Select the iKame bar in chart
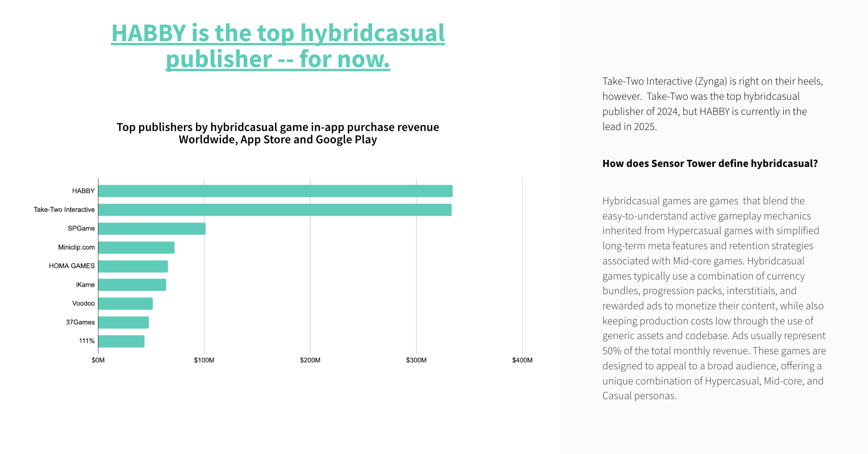This screenshot has width=868, height=454. click(132, 285)
